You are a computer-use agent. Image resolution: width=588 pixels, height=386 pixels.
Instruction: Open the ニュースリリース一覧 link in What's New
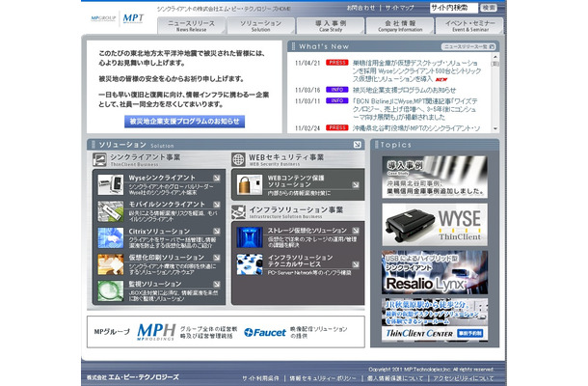pos(468,46)
